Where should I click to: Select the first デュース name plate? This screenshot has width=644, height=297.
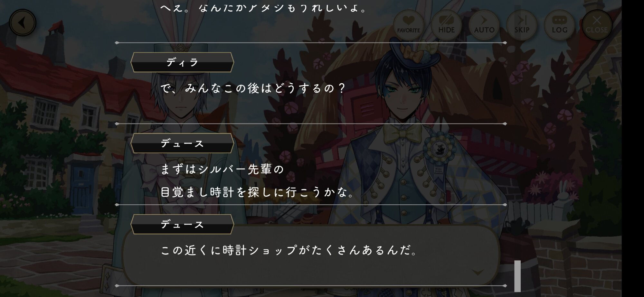tap(182, 143)
